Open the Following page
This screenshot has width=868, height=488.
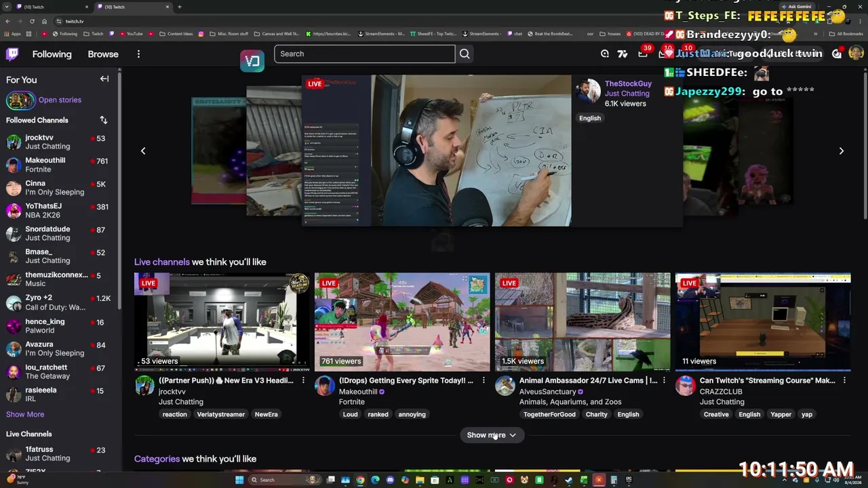(x=52, y=54)
